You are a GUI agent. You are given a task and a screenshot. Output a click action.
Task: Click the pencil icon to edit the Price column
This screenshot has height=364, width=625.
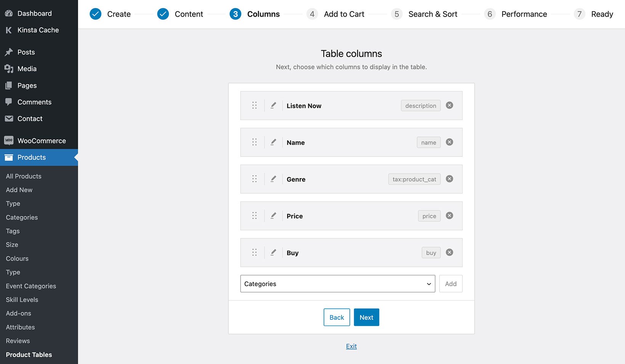(273, 216)
